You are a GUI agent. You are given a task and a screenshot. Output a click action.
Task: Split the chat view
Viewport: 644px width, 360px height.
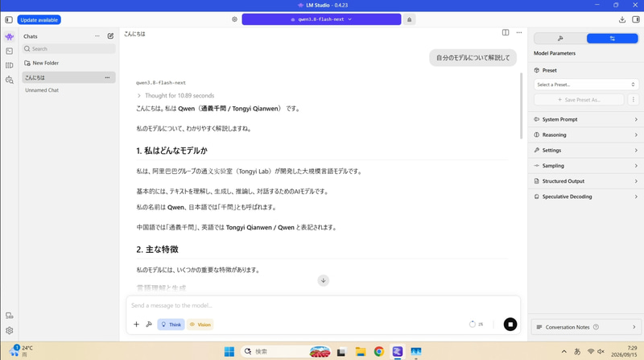506,32
